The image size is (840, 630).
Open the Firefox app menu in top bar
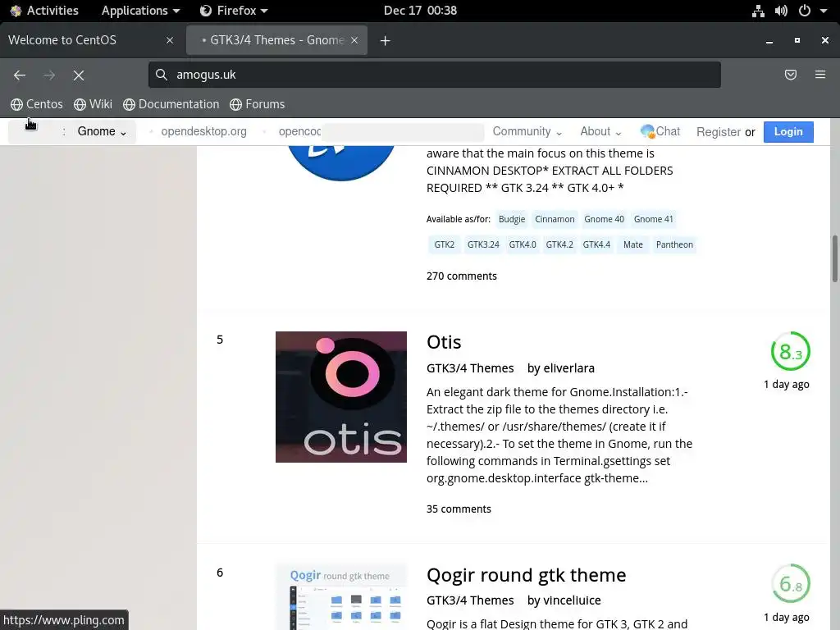coord(234,11)
